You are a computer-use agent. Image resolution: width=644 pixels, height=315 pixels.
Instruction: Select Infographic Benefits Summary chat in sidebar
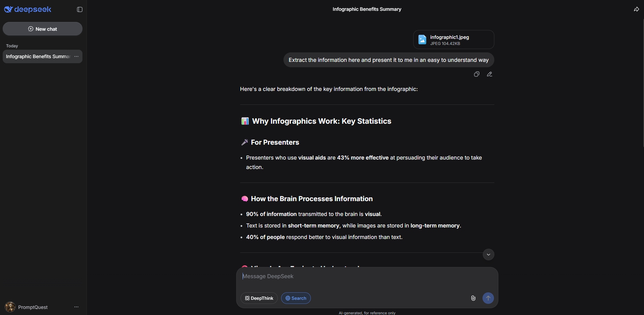[38, 56]
